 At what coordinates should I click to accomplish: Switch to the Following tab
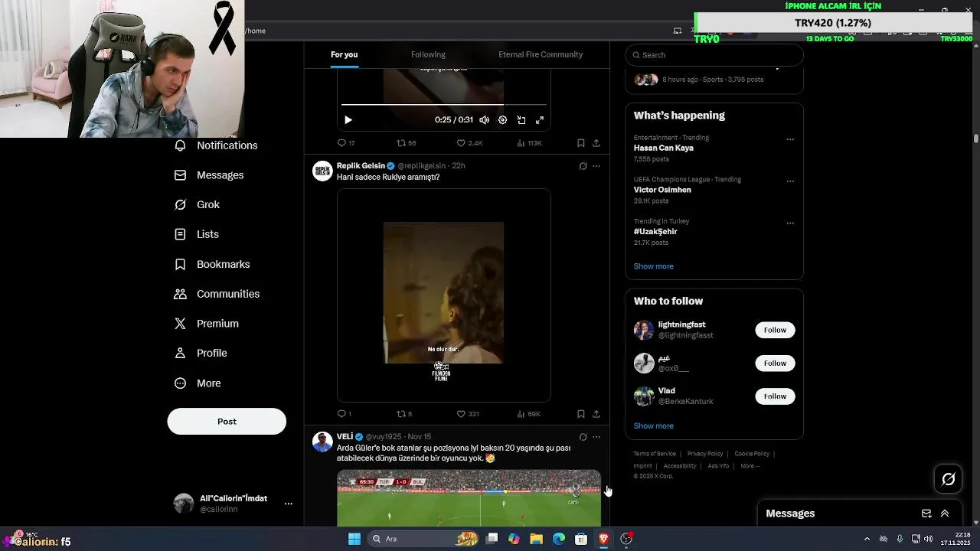coord(428,54)
